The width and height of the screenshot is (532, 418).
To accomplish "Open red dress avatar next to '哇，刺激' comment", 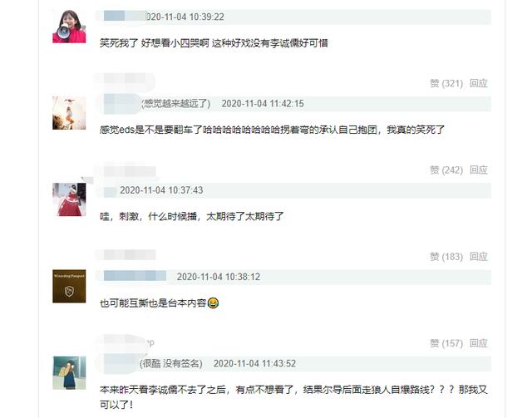I will click(x=69, y=199).
